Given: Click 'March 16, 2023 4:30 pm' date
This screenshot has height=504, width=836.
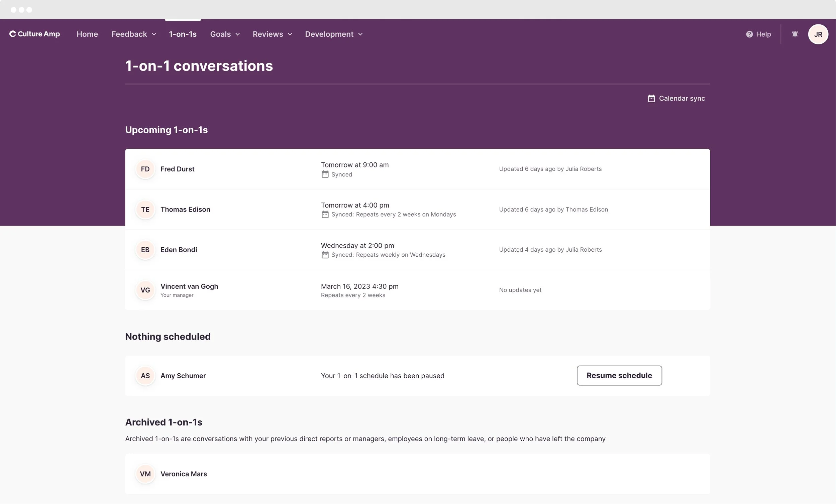Looking at the screenshot, I should click(359, 286).
